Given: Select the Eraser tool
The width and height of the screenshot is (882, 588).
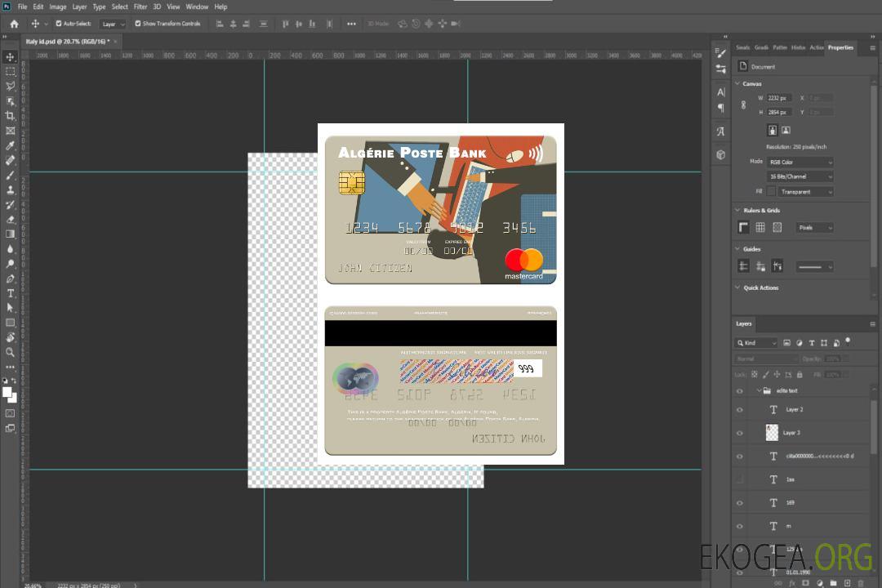Looking at the screenshot, I should coord(10,220).
